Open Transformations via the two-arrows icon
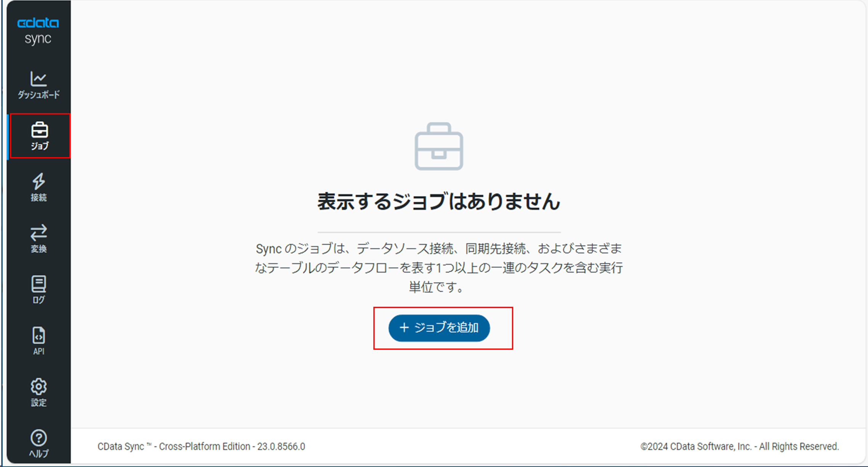 (x=39, y=233)
